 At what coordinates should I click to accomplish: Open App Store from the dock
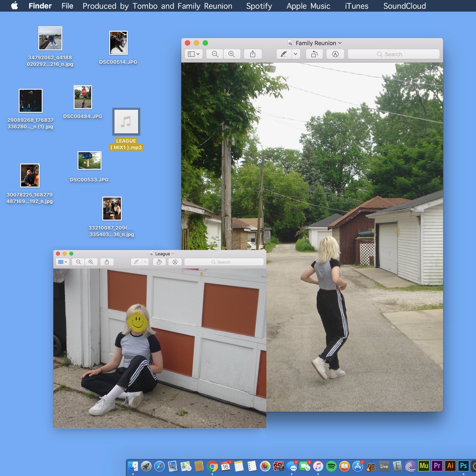point(358,466)
